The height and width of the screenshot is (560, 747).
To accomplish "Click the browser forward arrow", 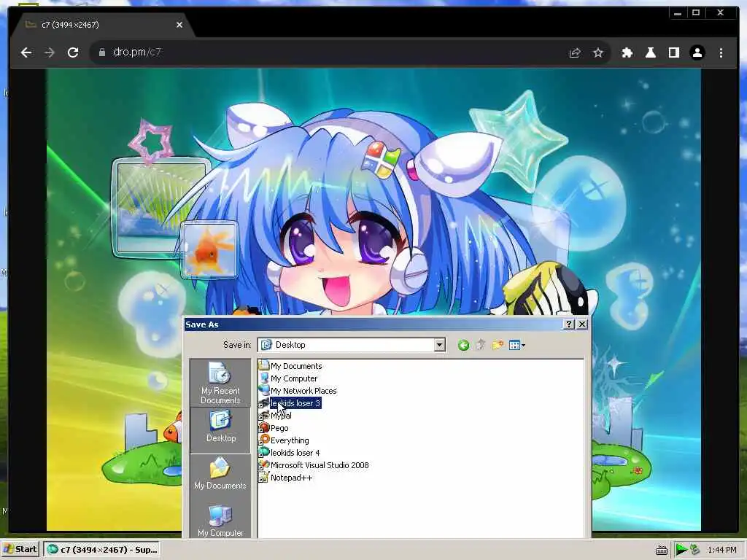I will point(50,52).
